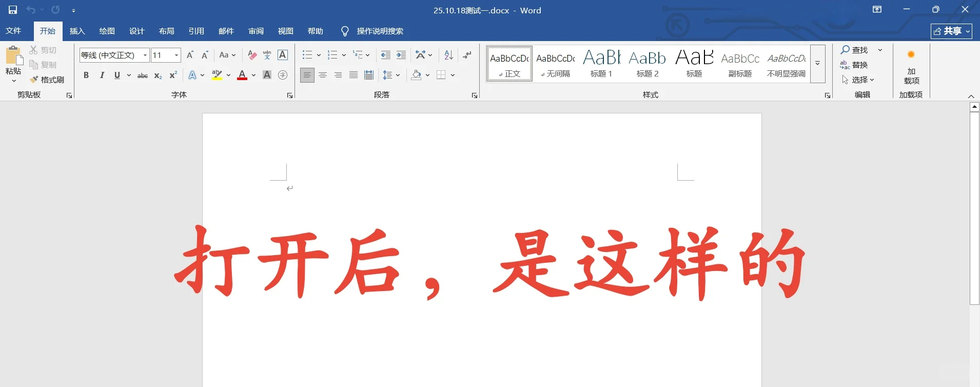Switch to the 视图 tab

coord(286,31)
